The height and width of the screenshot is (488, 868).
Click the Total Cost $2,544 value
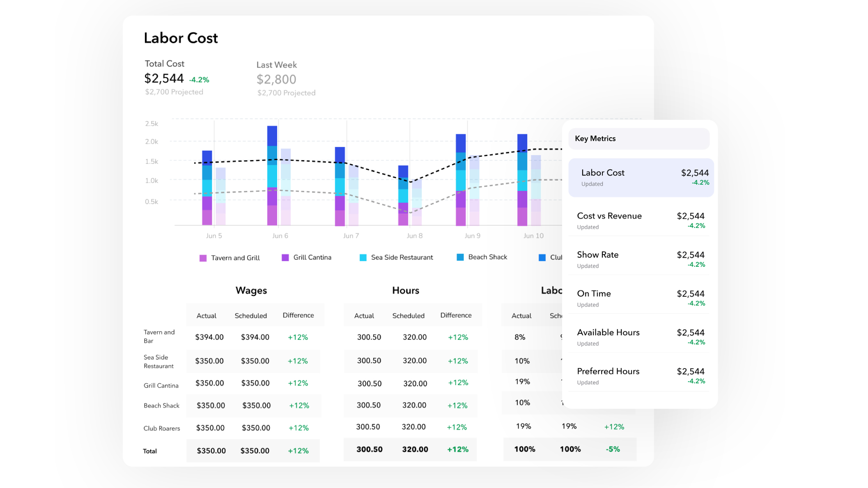coord(164,78)
